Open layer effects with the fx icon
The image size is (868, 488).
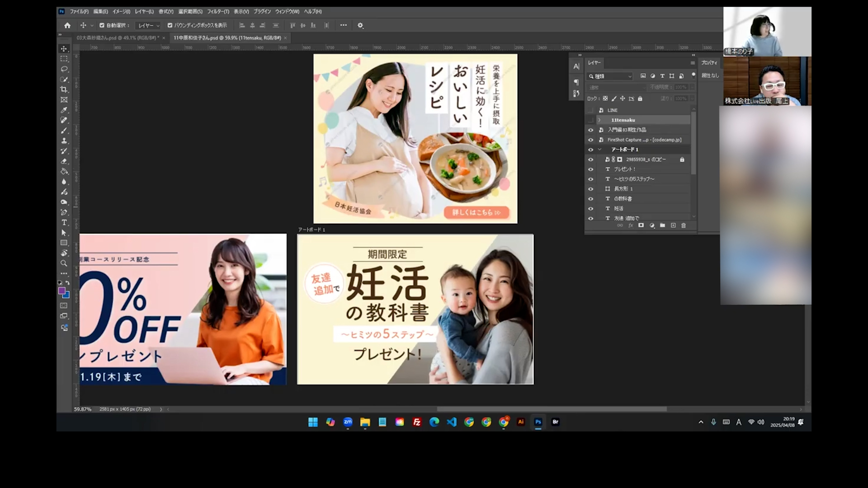pyautogui.click(x=631, y=225)
